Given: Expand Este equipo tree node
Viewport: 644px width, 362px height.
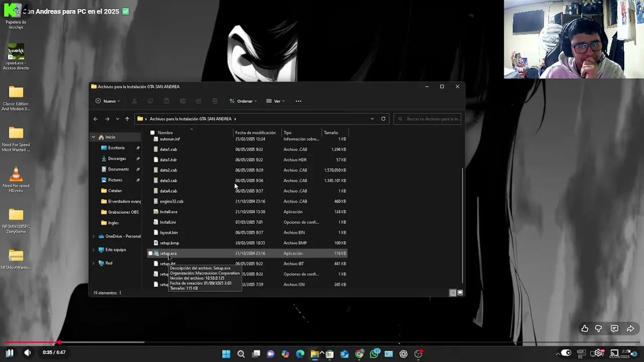Looking at the screenshot, I should click(93, 249).
